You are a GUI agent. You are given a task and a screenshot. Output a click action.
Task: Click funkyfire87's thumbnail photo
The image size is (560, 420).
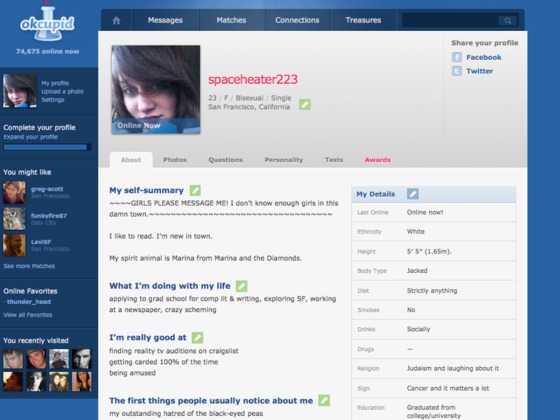pyautogui.click(x=14, y=219)
